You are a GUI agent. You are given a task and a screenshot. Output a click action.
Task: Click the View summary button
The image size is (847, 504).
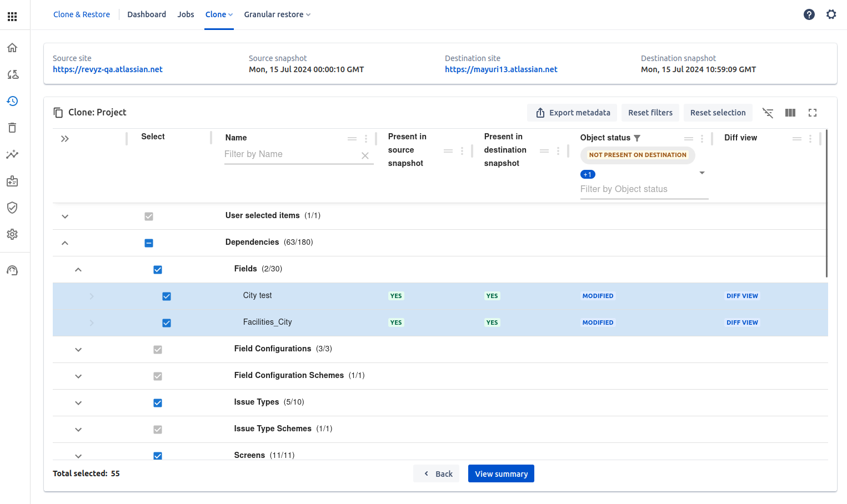click(501, 473)
